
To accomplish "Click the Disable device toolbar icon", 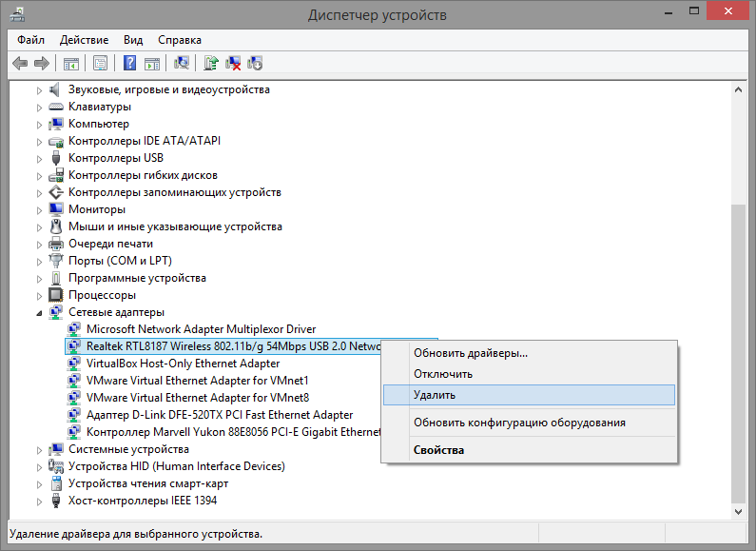I will point(255,63).
